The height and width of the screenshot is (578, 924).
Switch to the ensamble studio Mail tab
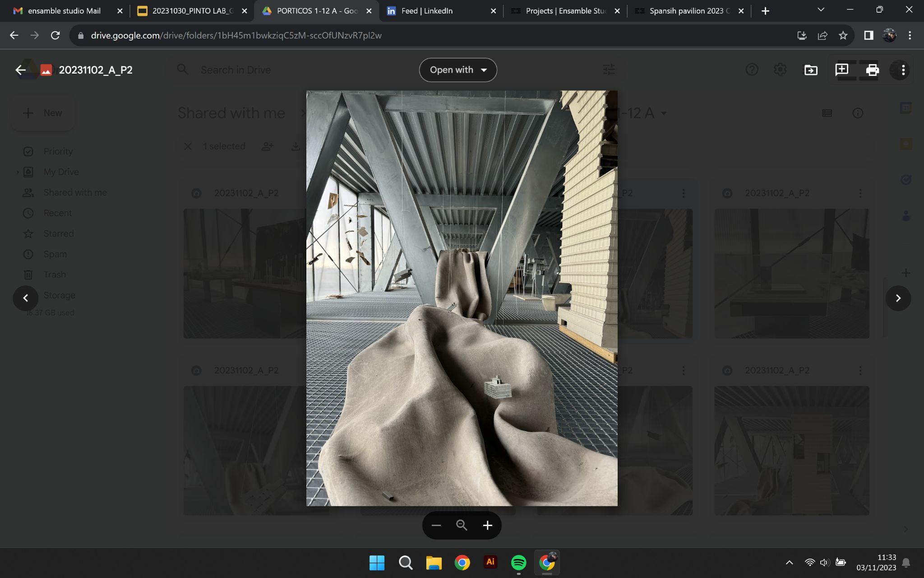click(64, 11)
